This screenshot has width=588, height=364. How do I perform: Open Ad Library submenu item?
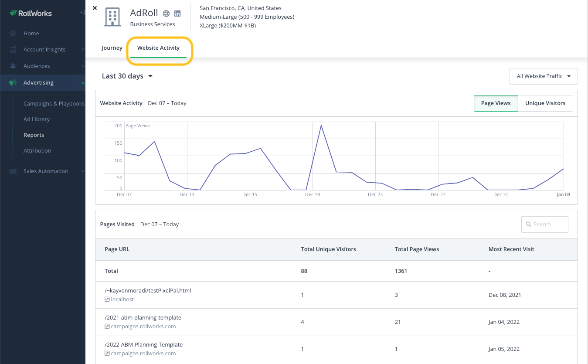click(x=37, y=119)
